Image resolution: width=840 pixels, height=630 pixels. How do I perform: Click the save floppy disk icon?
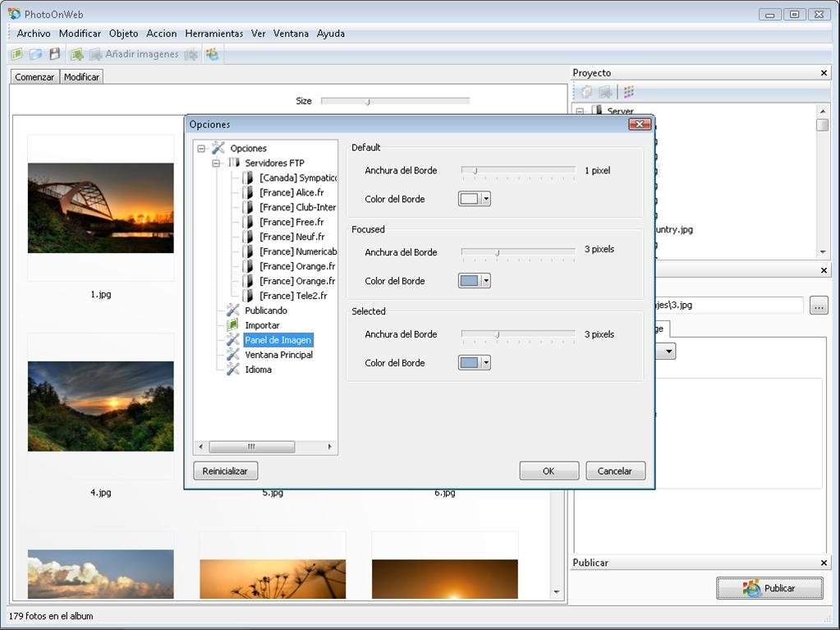pyautogui.click(x=55, y=54)
